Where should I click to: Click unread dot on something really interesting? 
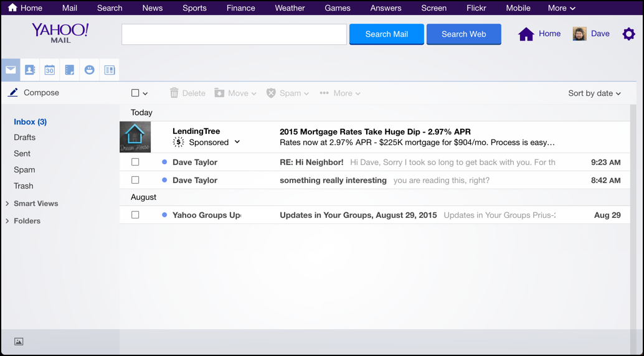click(164, 180)
